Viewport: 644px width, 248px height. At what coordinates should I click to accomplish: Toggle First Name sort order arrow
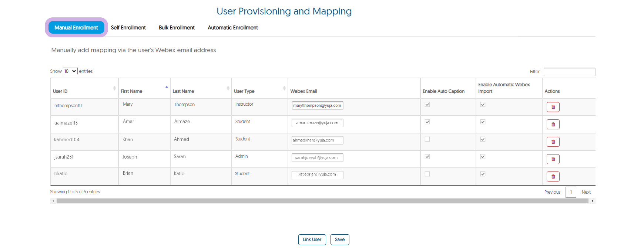coord(167,87)
